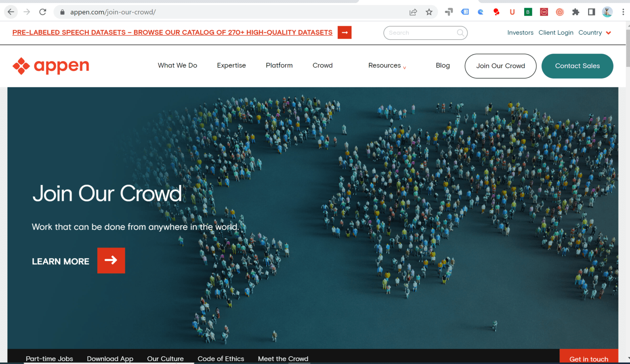The height and width of the screenshot is (364, 630).
Task: Click the red U extension icon
Action: pyautogui.click(x=512, y=12)
